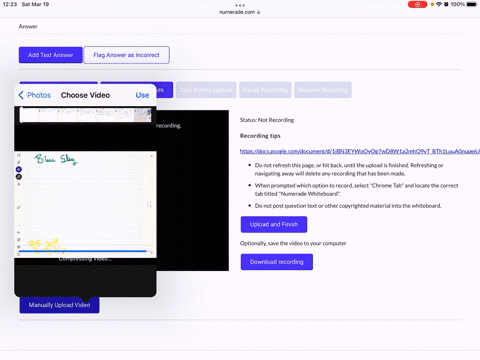This screenshot has height=360, width=480.
Task: Click the blue compression progress bar
Action: (83, 251)
